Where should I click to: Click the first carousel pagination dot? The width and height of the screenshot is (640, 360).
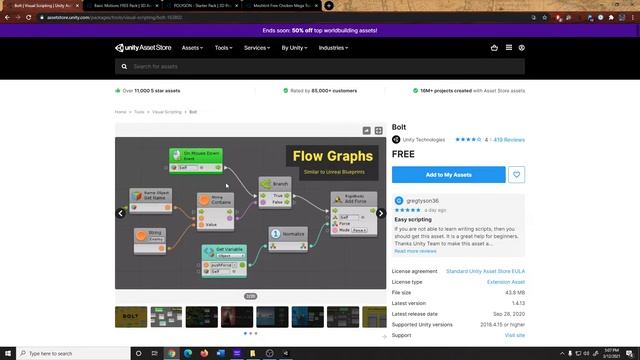click(x=245, y=333)
